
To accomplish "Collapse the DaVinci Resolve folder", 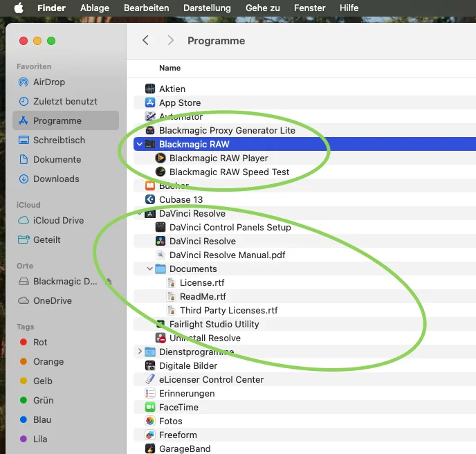I will point(139,213).
